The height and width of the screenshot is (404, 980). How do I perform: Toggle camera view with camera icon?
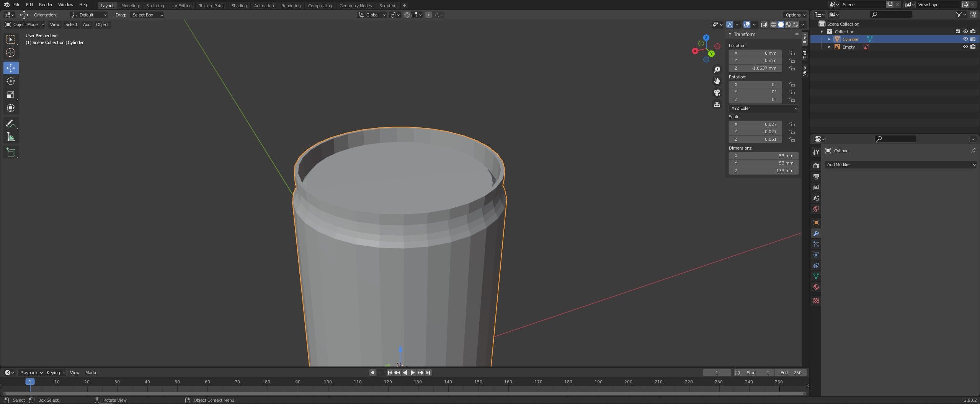click(x=717, y=93)
